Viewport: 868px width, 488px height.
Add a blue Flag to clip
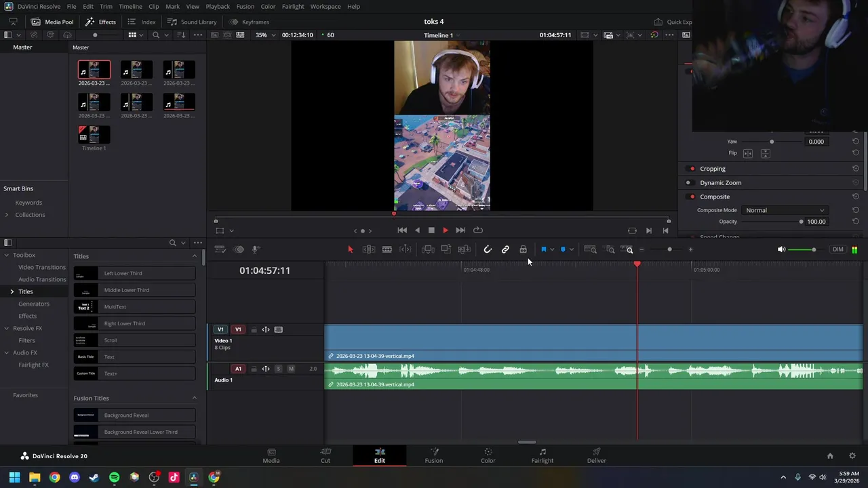(x=543, y=249)
